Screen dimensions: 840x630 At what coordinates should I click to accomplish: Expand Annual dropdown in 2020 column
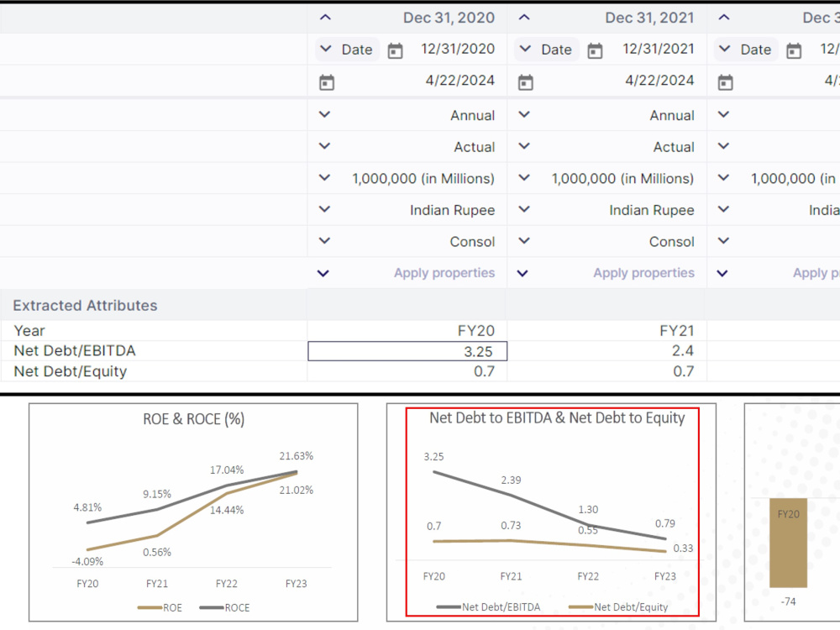pyautogui.click(x=324, y=114)
